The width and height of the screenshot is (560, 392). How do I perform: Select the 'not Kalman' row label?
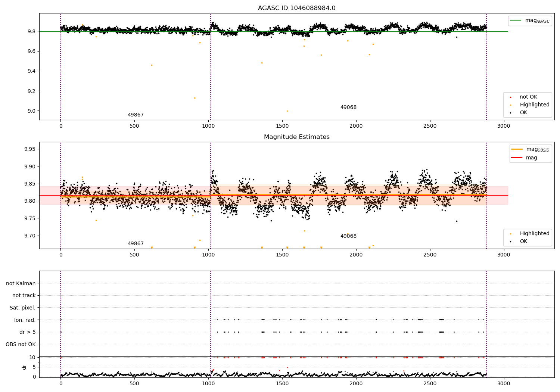[x=21, y=283]
